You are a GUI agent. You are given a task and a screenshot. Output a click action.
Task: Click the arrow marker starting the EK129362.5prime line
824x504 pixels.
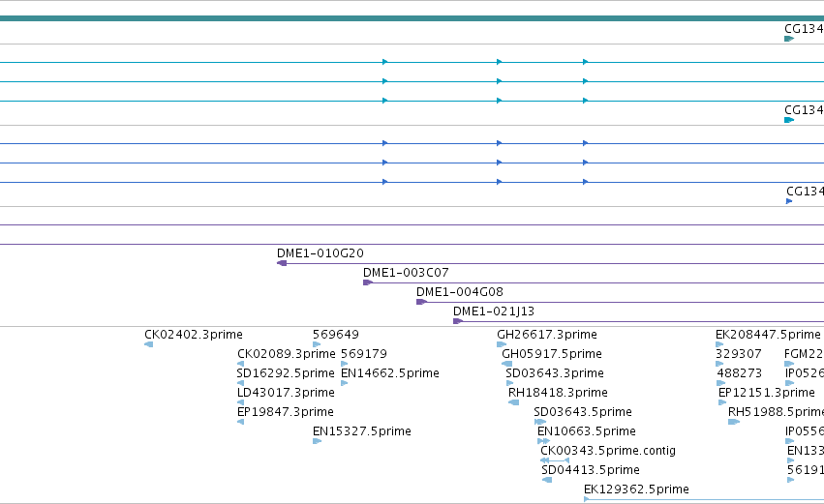(587, 499)
